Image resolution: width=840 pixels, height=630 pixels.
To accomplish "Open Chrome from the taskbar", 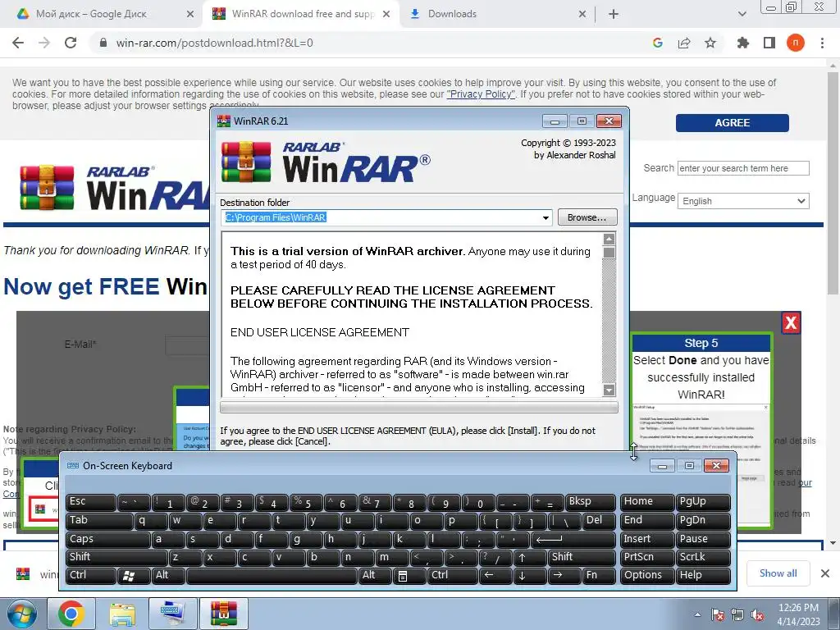I will (71, 614).
